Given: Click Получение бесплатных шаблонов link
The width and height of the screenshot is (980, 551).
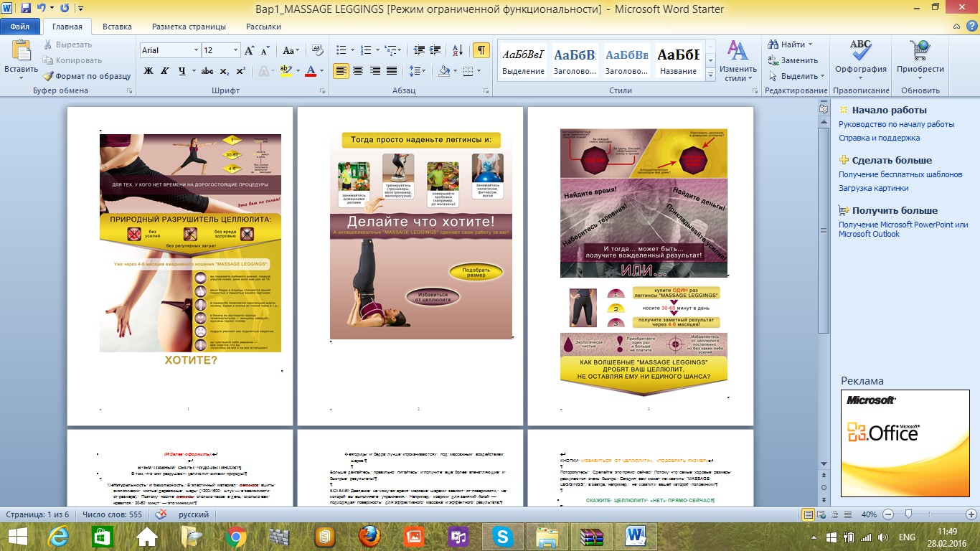Looking at the screenshot, I should tap(900, 174).
